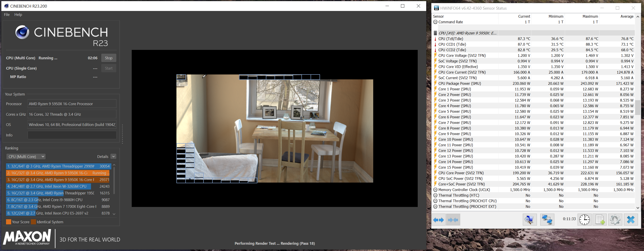Expand the ranking Details arrow button
Image resolution: width=644 pixels, height=251 pixels.
(x=114, y=157)
